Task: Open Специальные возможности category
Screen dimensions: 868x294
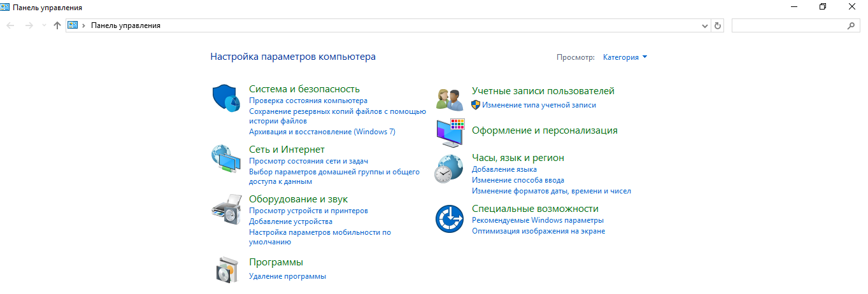Action: click(x=535, y=209)
